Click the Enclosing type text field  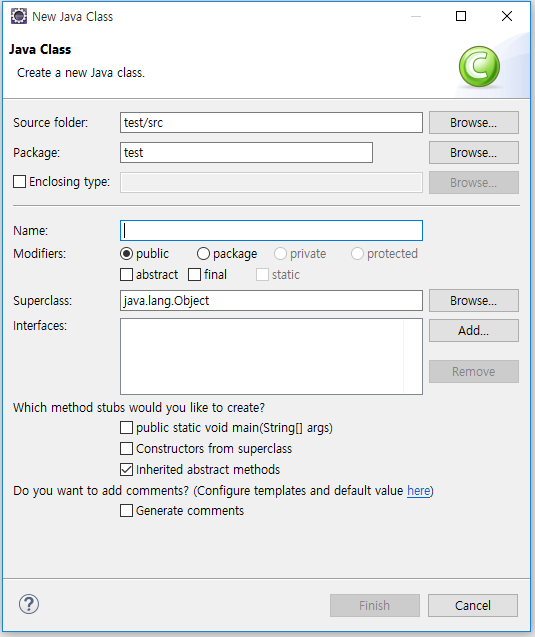(271, 182)
